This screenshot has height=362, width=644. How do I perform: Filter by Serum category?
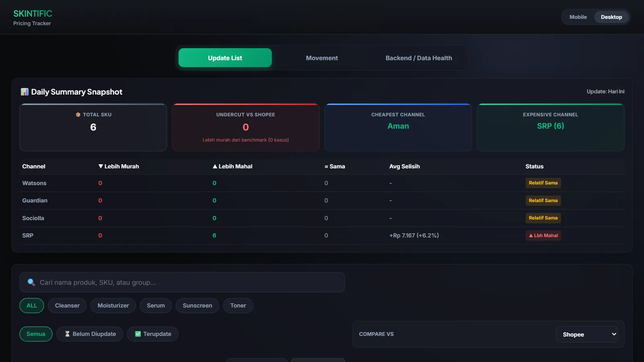(156, 306)
